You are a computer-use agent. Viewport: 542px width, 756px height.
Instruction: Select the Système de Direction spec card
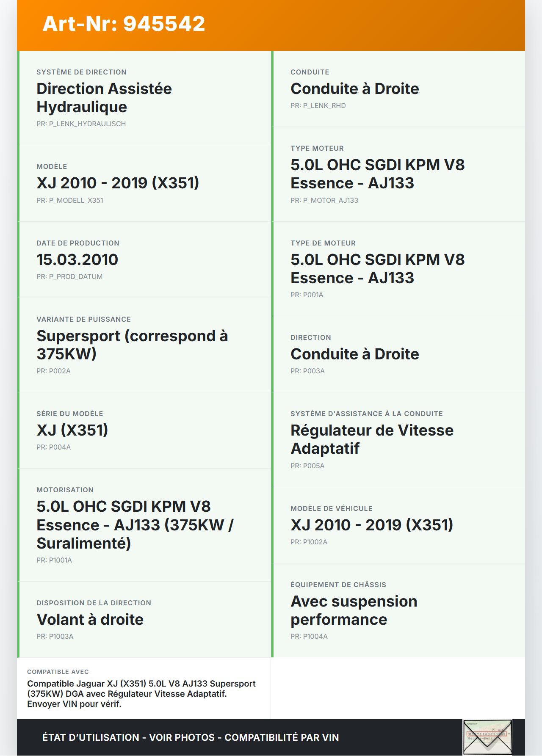(x=145, y=98)
